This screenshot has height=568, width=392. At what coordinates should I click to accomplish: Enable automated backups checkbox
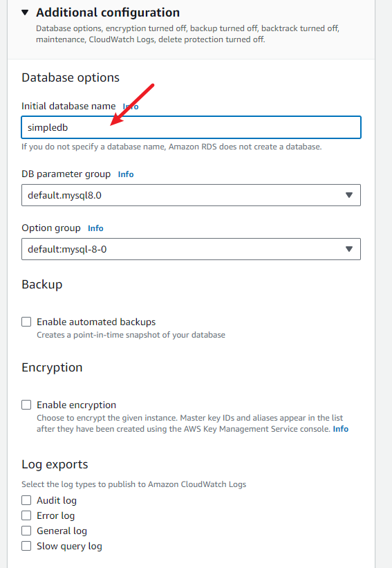tap(26, 322)
